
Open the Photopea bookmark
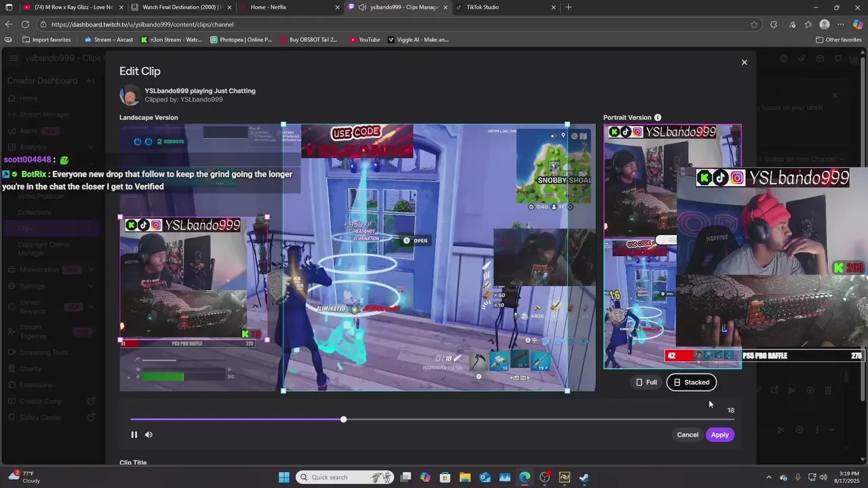pos(241,39)
